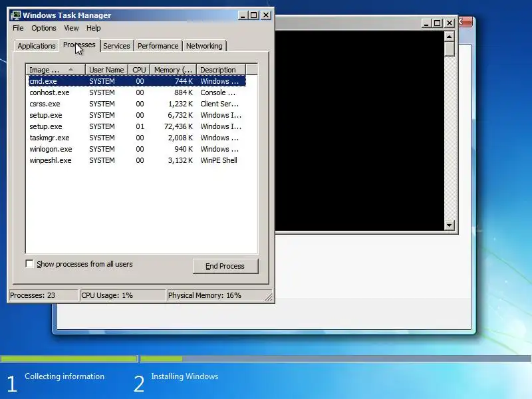Switch to the Services tab
The height and width of the screenshot is (399, 532).
coord(116,46)
